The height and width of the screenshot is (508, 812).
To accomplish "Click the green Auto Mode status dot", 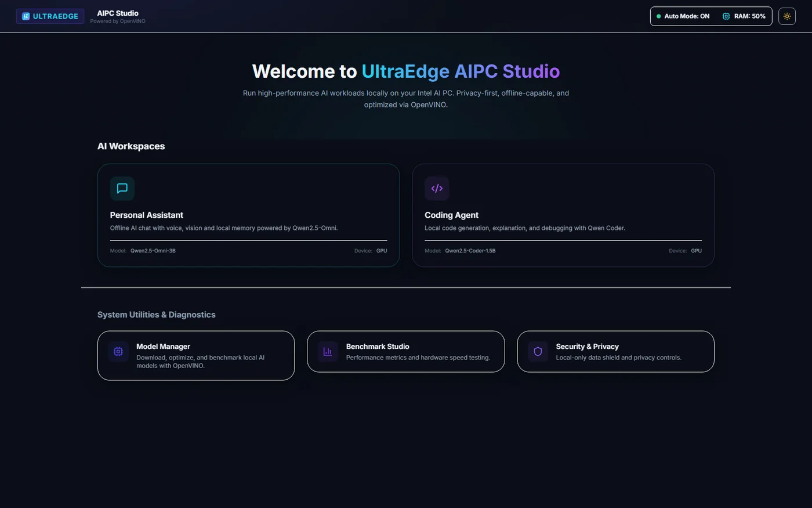I will 658,16.
